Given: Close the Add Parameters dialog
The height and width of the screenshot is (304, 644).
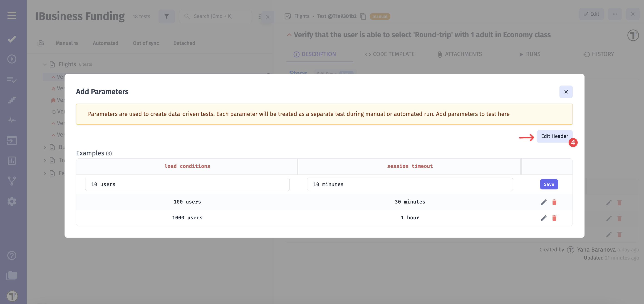Looking at the screenshot, I should [566, 92].
